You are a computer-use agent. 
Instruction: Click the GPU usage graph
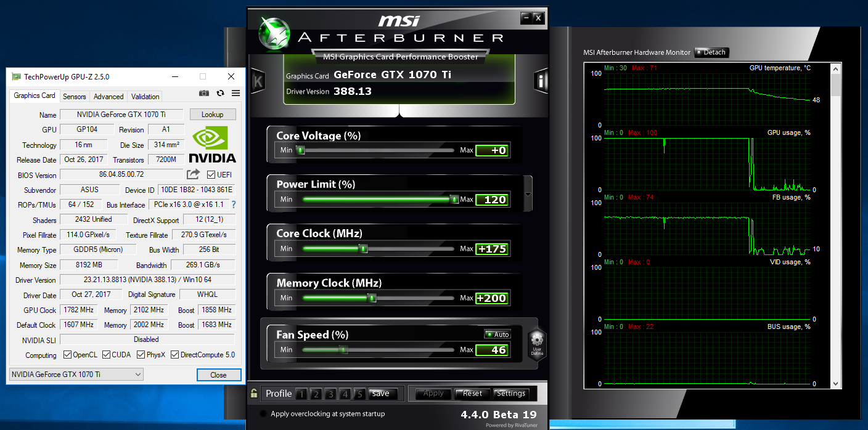coord(707,163)
